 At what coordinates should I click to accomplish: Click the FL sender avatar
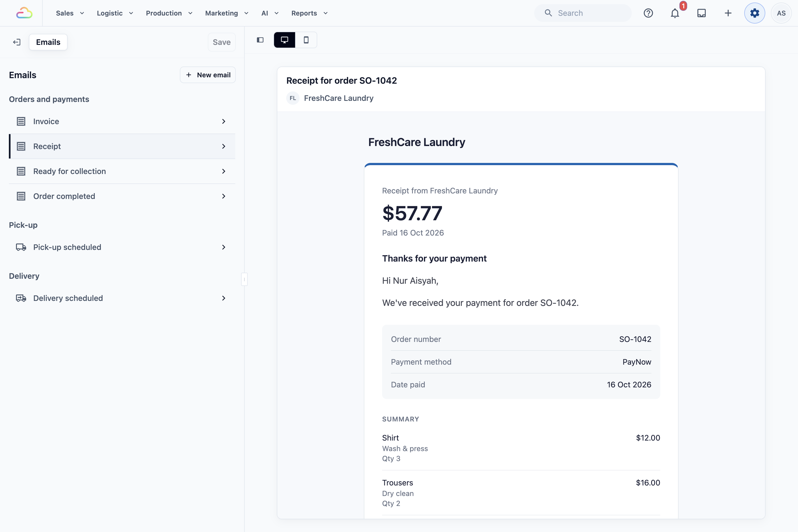293,98
